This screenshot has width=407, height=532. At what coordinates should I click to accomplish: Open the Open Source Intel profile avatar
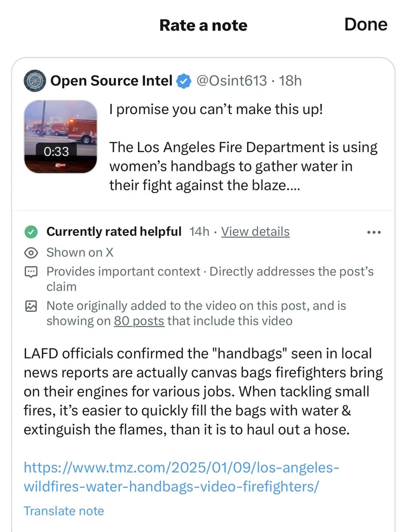(x=35, y=81)
